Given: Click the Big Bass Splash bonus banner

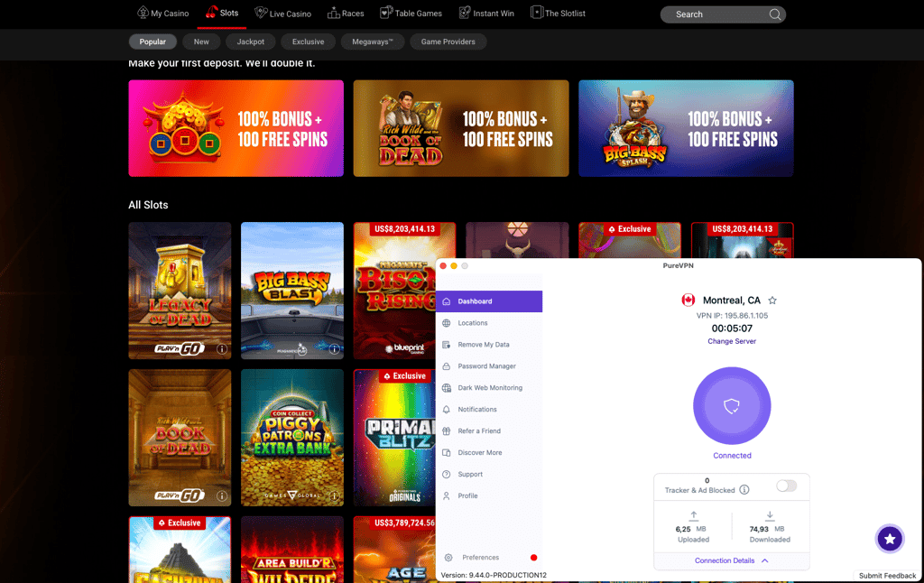Looking at the screenshot, I should pyautogui.click(x=686, y=128).
